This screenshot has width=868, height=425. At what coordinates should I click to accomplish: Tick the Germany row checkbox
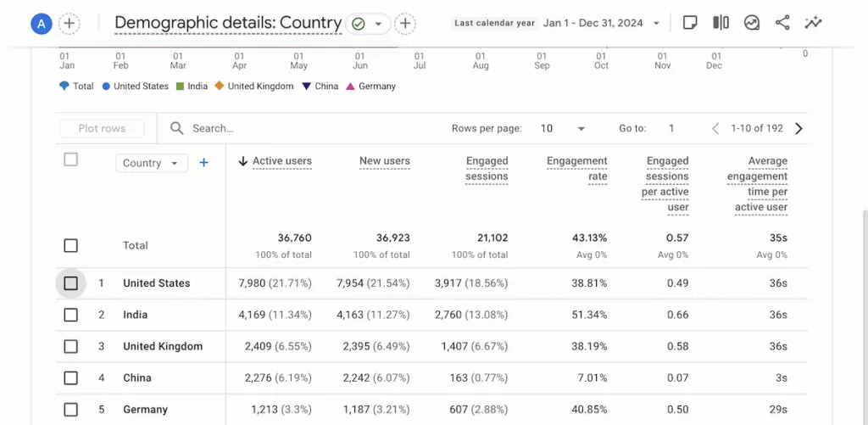(x=70, y=410)
